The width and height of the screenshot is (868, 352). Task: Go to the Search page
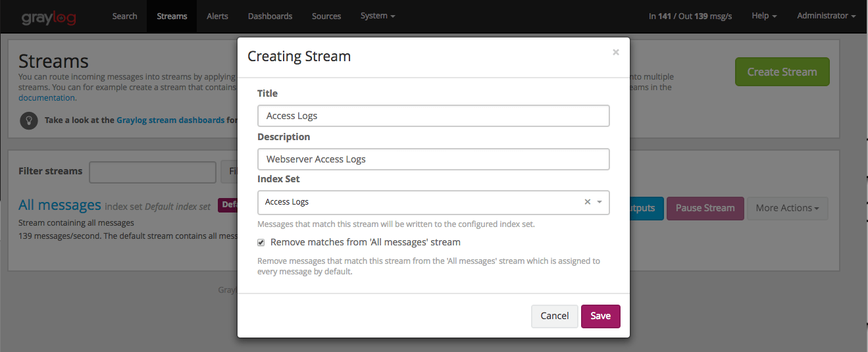(124, 16)
